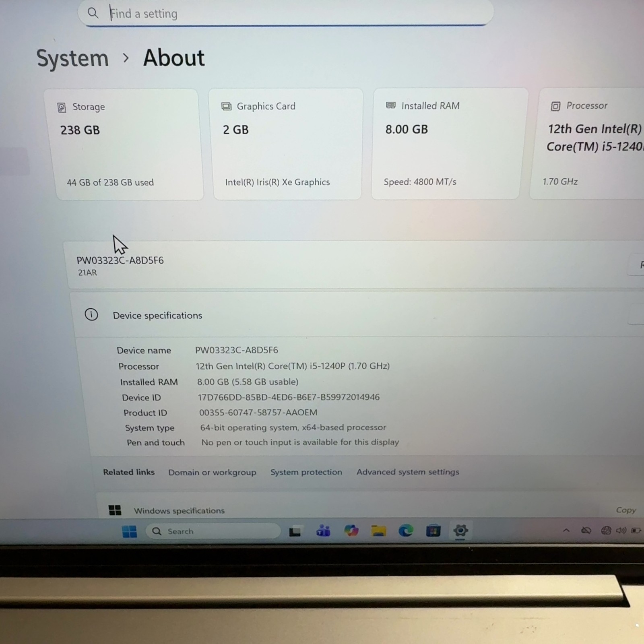
Task: Open the Windows Start menu
Action: click(x=129, y=531)
